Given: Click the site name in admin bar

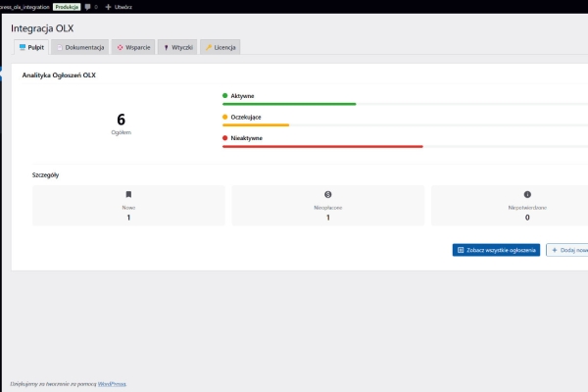Looking at the screenshot, I should coord(24,7).
